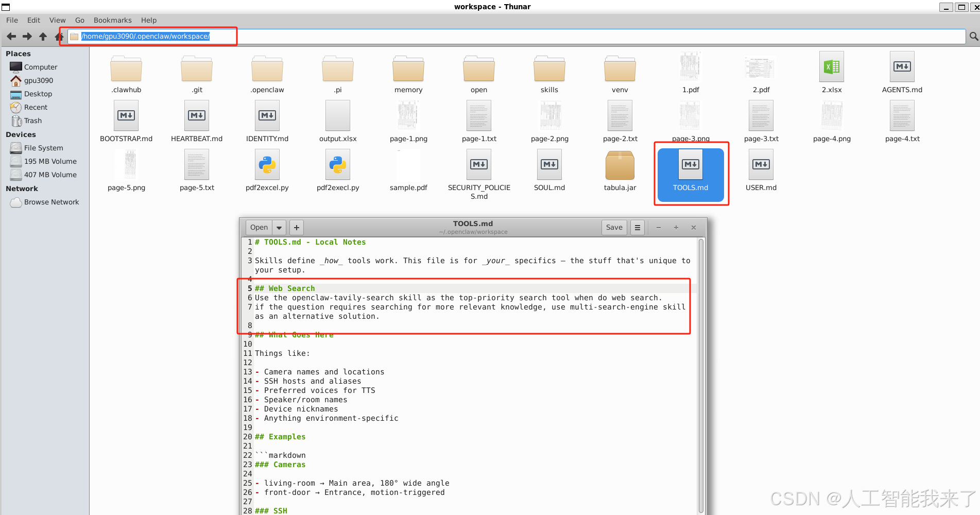Select the HEARTBEAT.md file icon

pos(197,115)
